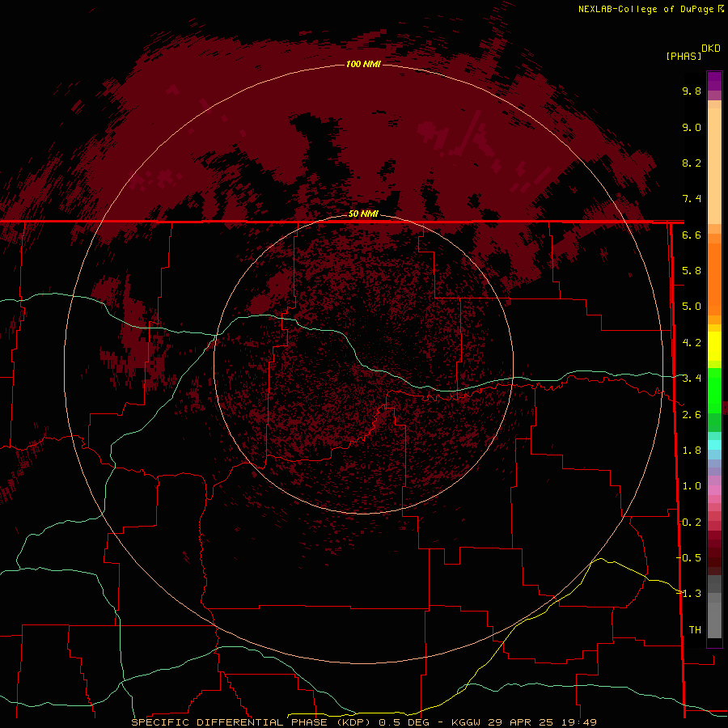
Task: Click the -1.3 scale value
Action: [x=688, y=594]
